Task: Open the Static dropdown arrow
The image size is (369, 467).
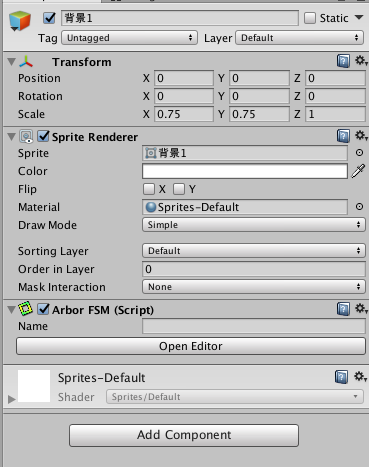Action: pos(359,17)
